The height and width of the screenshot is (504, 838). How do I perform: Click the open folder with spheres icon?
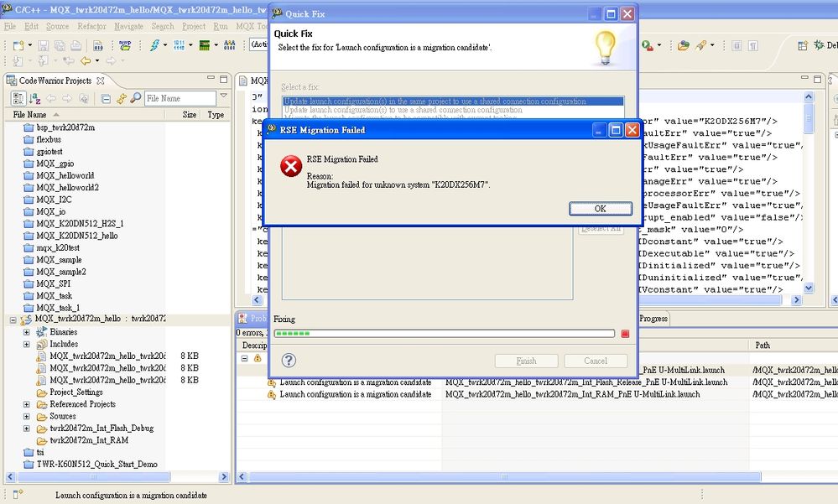pos(684,45)
